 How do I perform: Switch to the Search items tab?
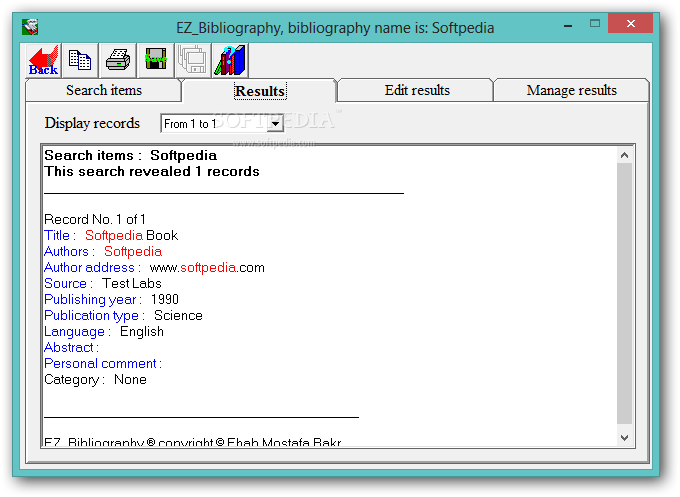pos(104,90)
